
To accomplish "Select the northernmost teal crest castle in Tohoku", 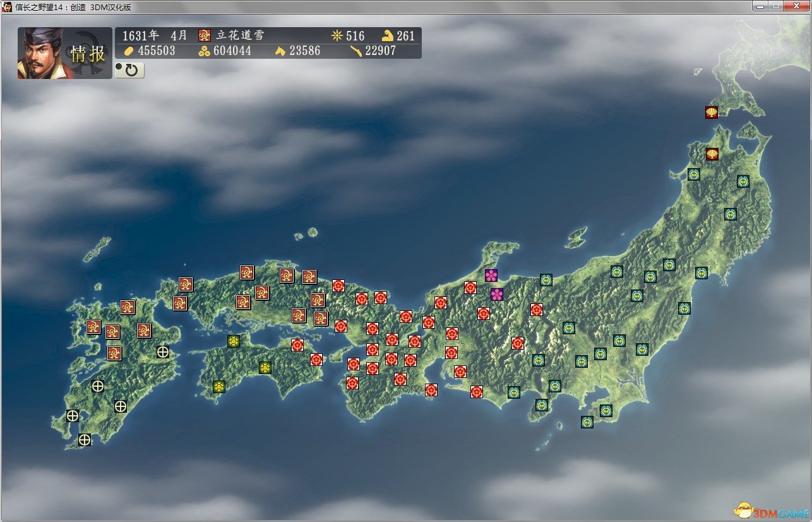I will click(693, 174).
